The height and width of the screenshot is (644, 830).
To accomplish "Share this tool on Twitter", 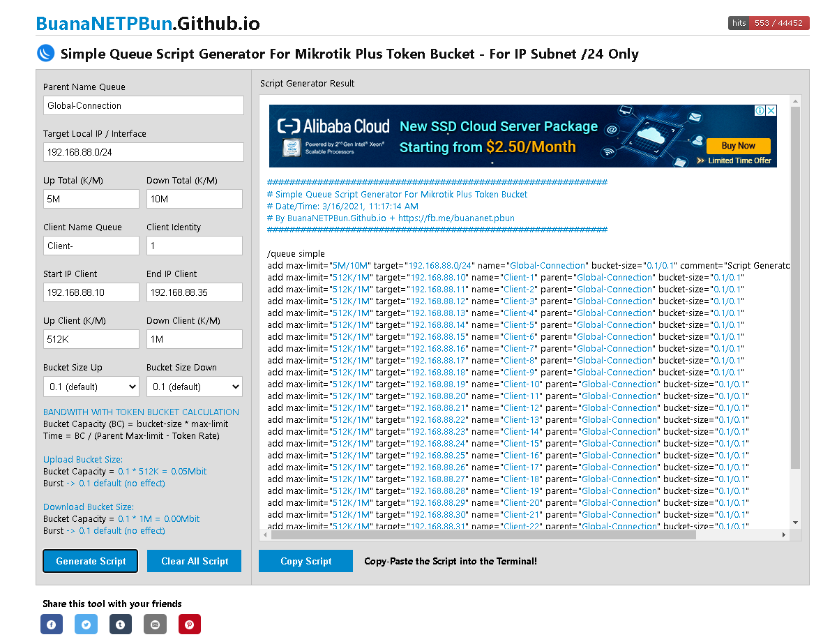I will tap(86, 624).
